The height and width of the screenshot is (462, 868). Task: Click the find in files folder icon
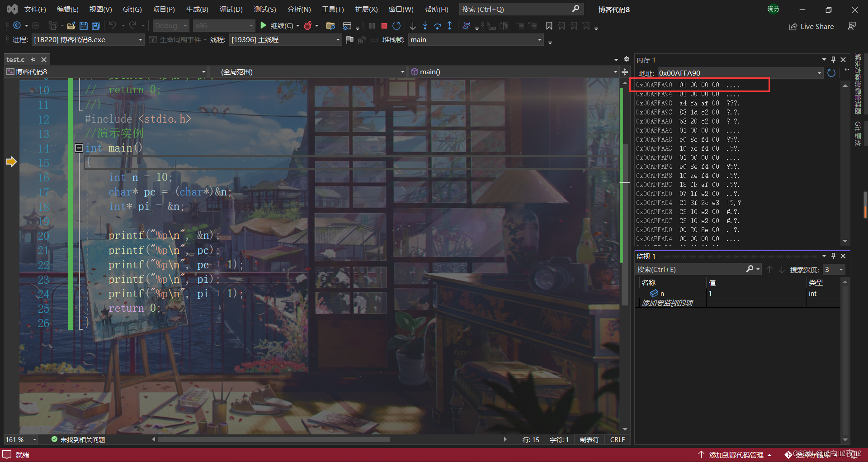click(330, 26)
